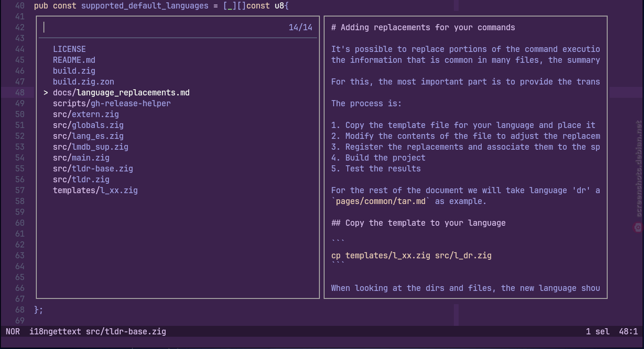The width and height of the screenshot is (644, 349).
Task: Click line number 68 in the gutter
Action: tap(20, 310)
